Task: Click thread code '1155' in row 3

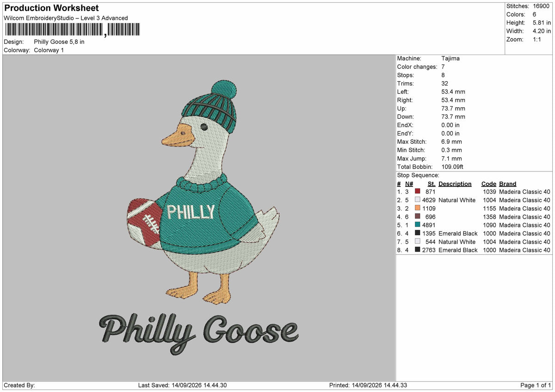Action: pyautogui.click(x=489, y=208)
